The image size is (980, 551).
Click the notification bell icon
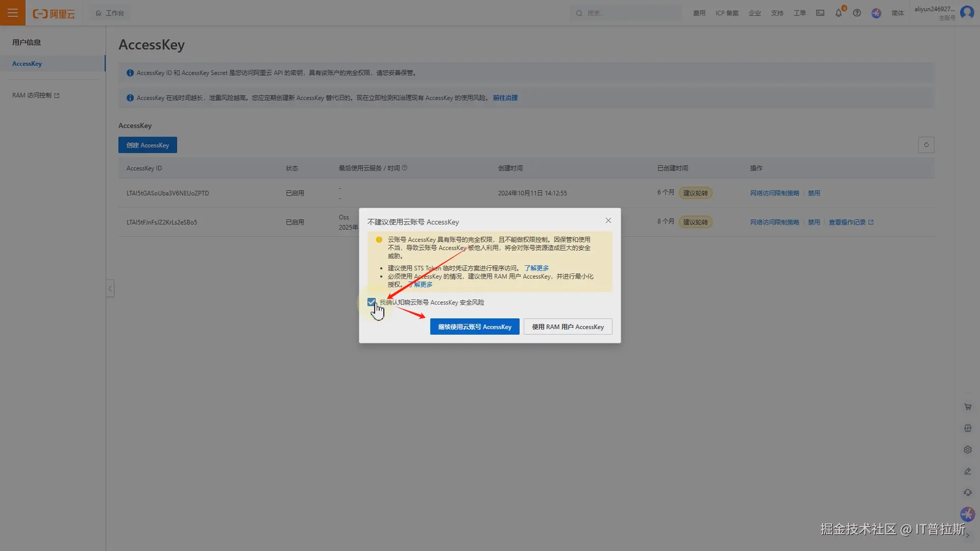coord(838,13)
